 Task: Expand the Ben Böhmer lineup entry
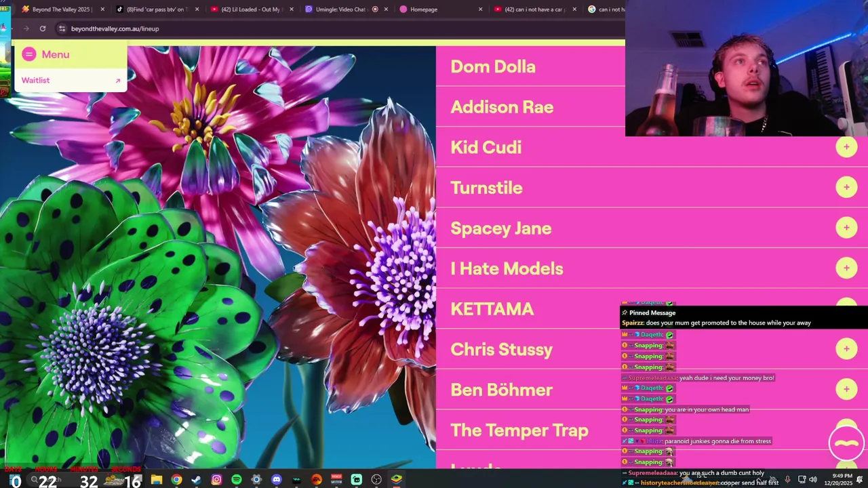coord(846,389)
